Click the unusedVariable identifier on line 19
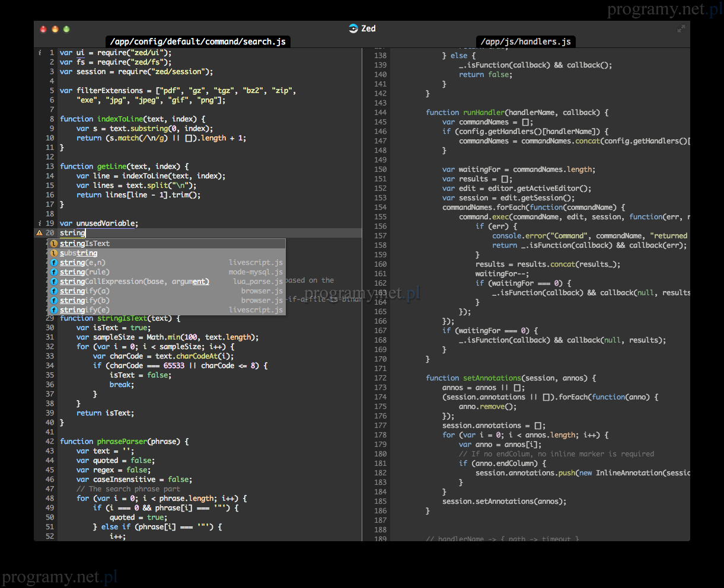724x588 pixels. pos(107,223)
